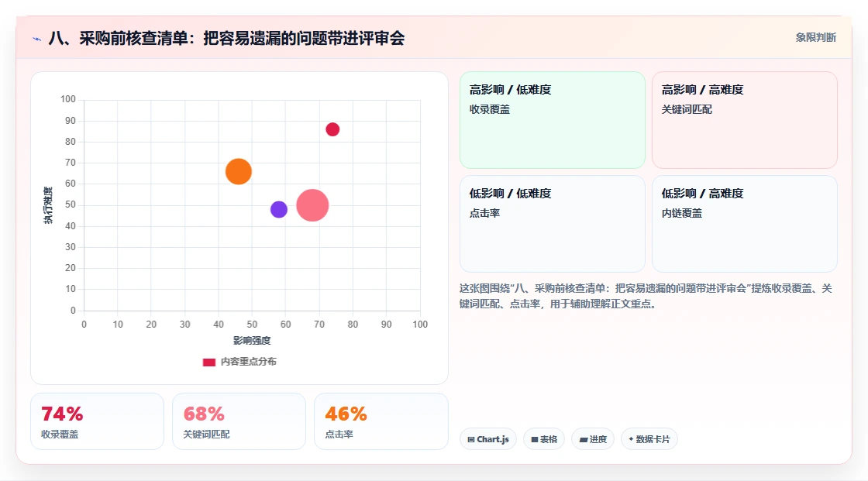The image size is (868, 481).
Task: Select the 高影响 / 高难度 quadrant card
Action: [745, 120]
